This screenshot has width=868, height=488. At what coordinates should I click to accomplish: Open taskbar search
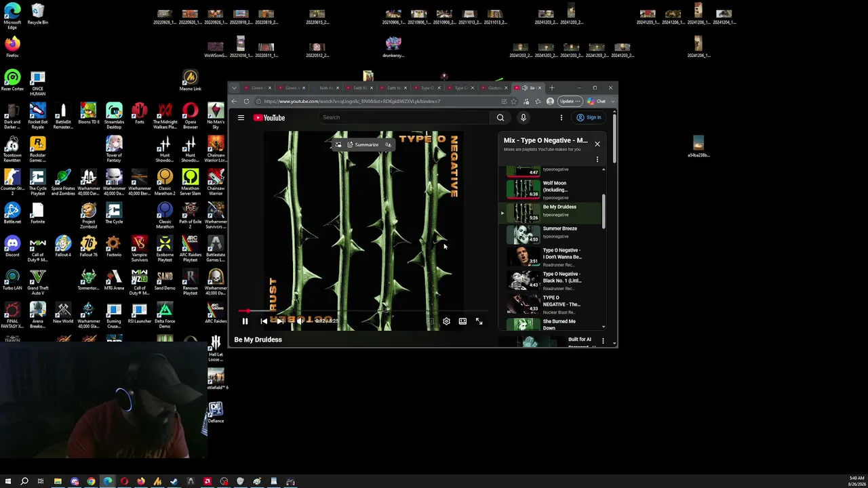point(24,482)
